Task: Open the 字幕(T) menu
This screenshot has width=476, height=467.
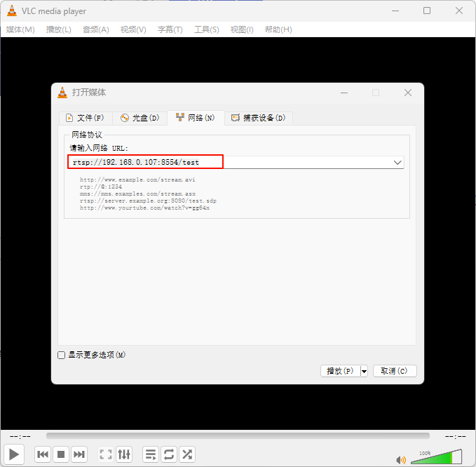Action: tap(170, 29)
